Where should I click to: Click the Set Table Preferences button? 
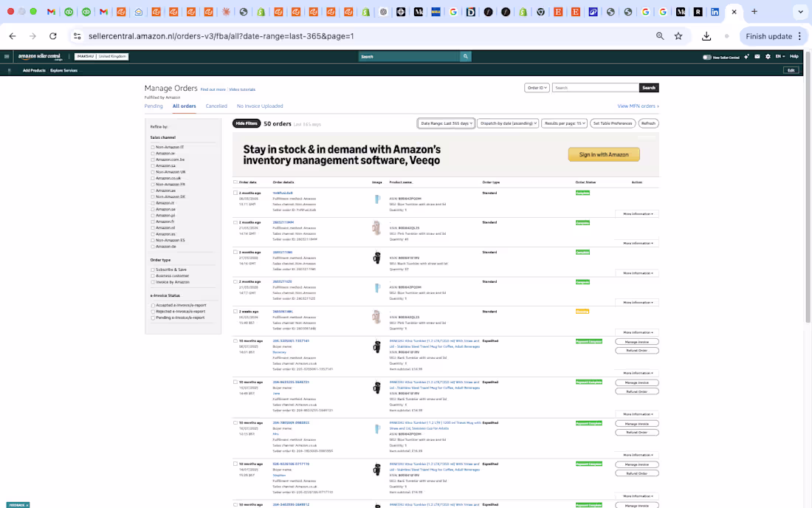pos(613,123)
